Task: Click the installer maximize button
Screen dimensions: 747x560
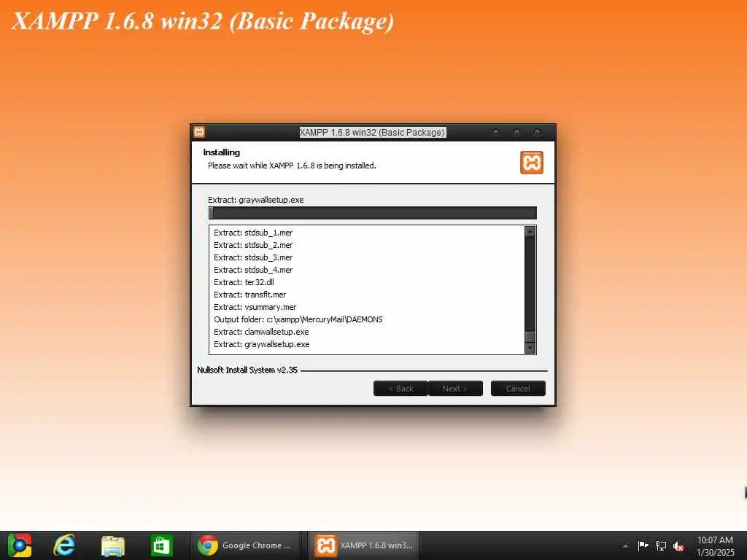Action: click(516, 132)
